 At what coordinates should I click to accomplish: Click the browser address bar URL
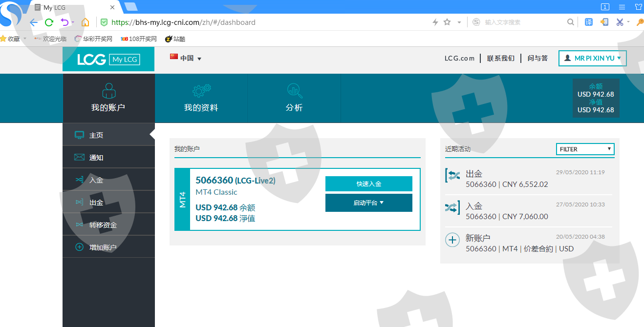[183, 22]
